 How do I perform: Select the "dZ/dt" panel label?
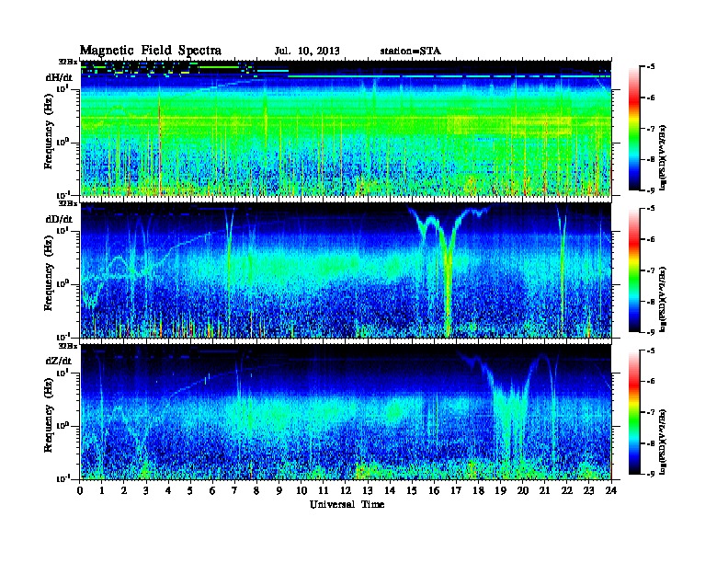59,361
